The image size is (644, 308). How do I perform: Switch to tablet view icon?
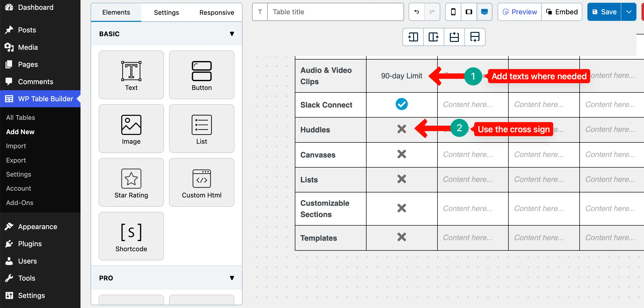469,12
